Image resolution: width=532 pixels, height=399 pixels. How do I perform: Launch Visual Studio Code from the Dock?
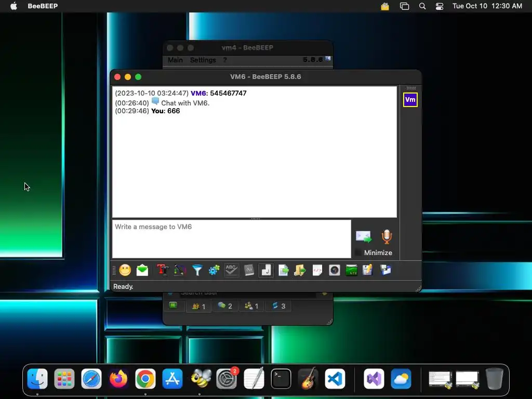click(335, 378)
